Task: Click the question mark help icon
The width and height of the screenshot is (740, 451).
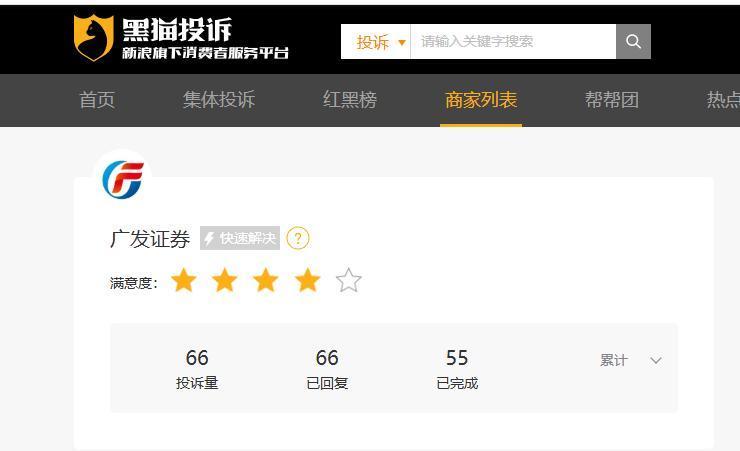Action: [x=298, y=238]
